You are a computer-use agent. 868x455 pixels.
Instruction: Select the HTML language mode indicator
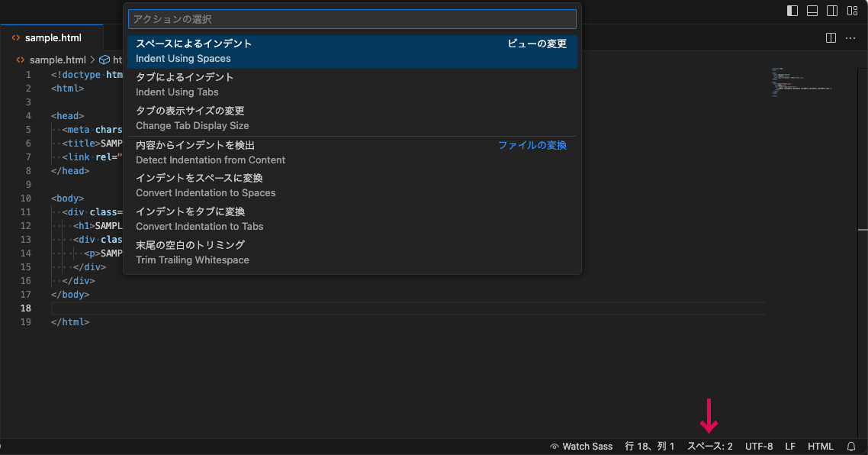(x=821, y=446)
